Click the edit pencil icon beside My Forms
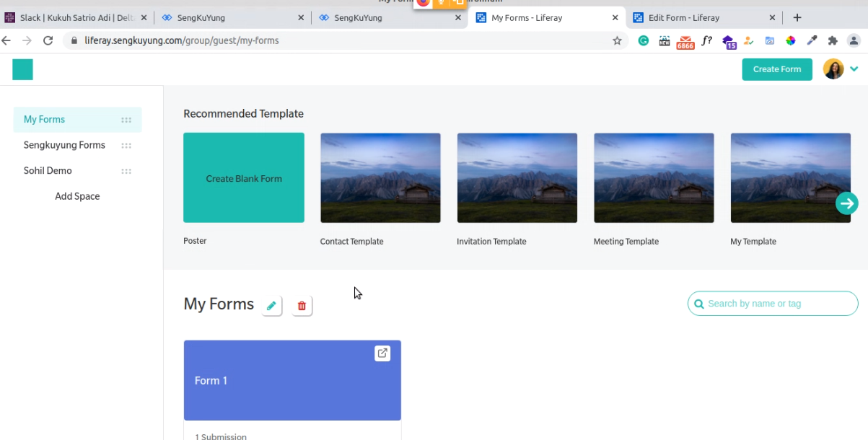868x440 pixels. click(271, 306)
